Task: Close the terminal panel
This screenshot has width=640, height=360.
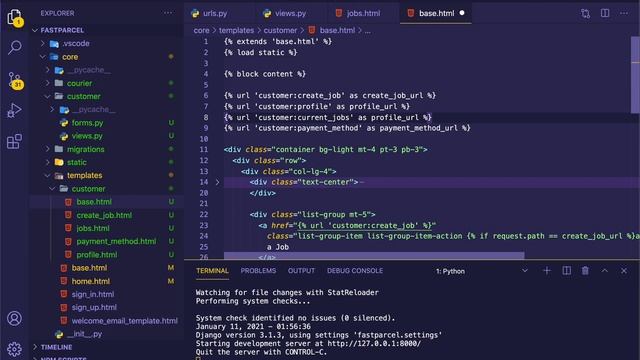Action: (x=624, y=271)
